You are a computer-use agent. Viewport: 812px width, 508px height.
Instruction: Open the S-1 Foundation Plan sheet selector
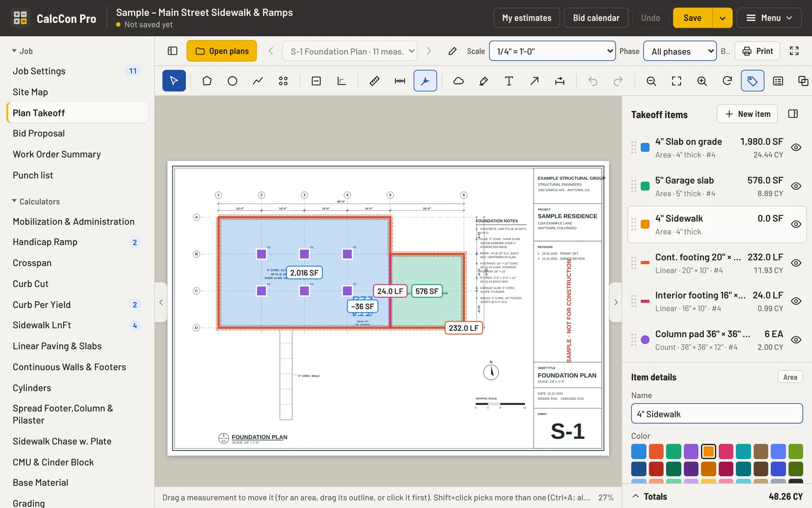coord(350,51)
